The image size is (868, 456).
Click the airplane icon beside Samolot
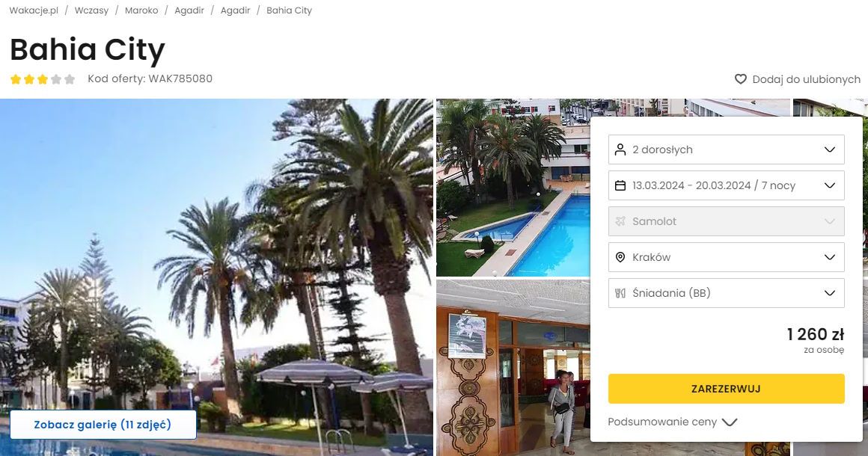coord(620,221)
